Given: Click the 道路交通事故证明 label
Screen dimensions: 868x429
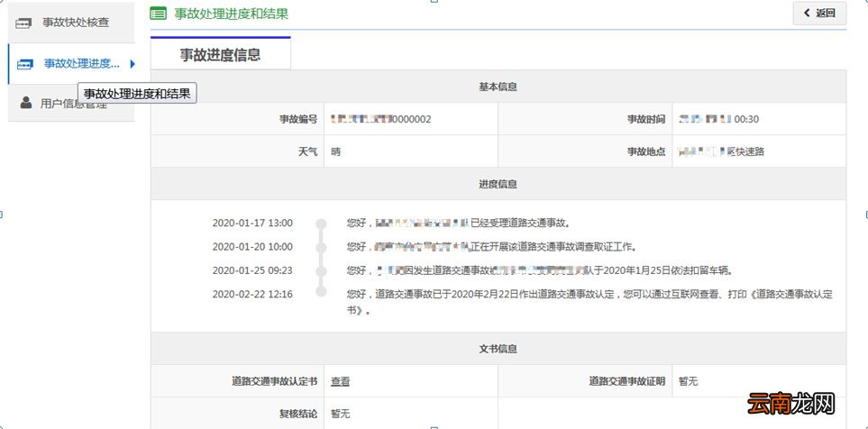Looking at the screenshot, I should click(x=627, y=381).
